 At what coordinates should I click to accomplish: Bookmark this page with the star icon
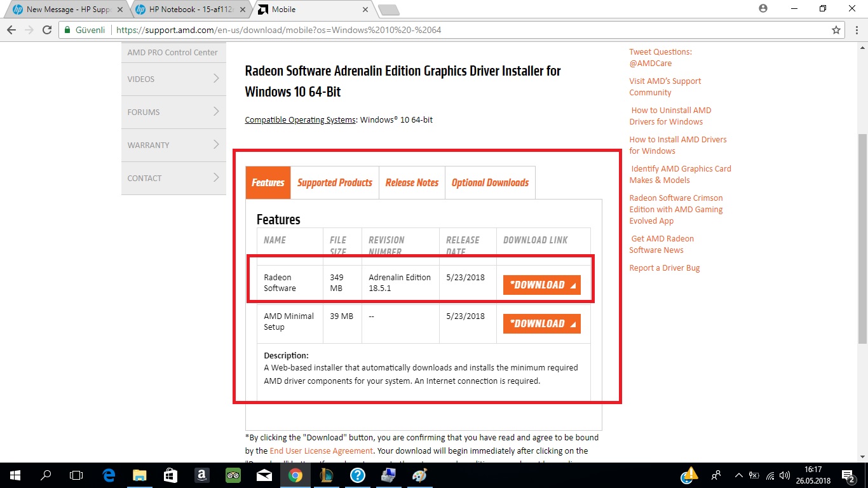click(836, 30)
